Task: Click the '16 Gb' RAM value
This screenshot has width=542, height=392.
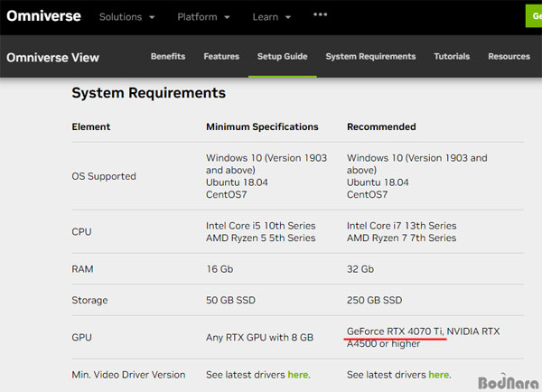Action: [x=220, y=269]
